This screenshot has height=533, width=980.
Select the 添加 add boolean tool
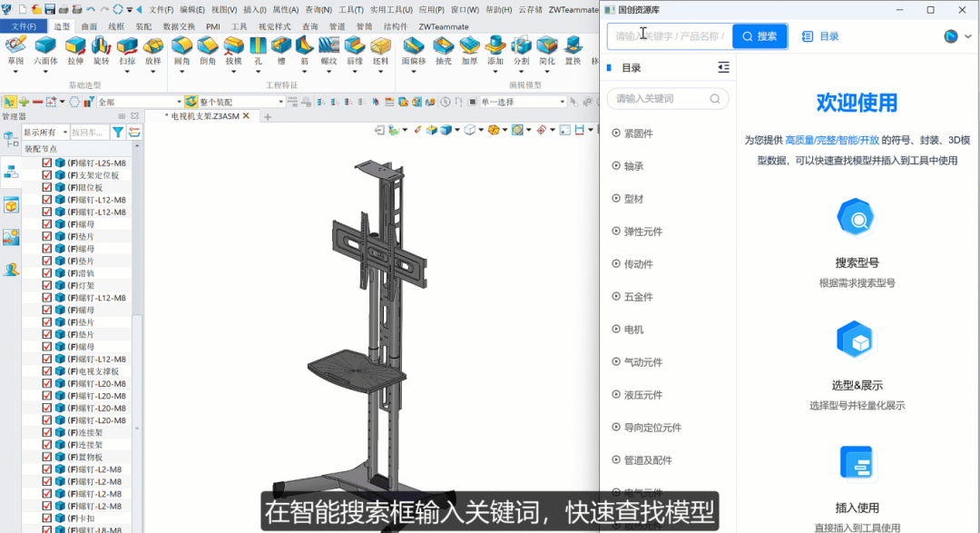click(495, 51)
